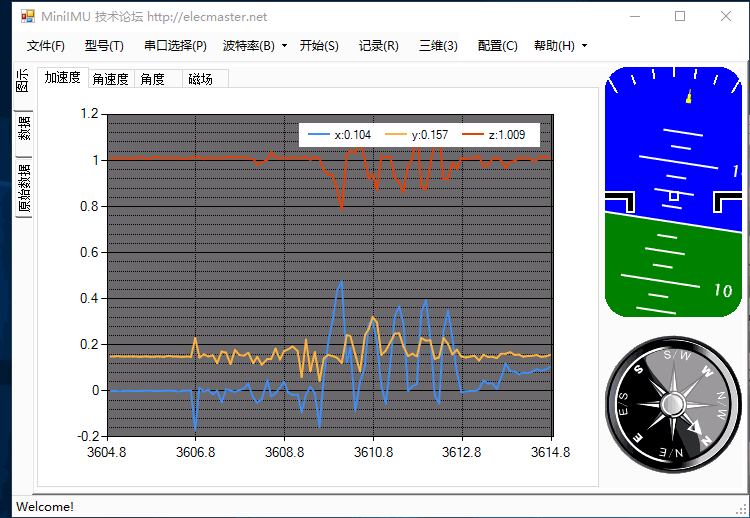Click the artificial horizon attitude indicator
The width and height of the screenshot is (750, 518).
click(x=673, y=192)
